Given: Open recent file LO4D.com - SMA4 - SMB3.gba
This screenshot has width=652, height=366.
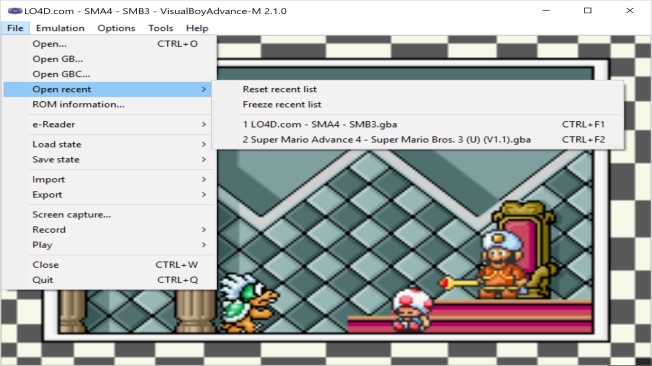Looking at the screenshot, I should [418, 124].
